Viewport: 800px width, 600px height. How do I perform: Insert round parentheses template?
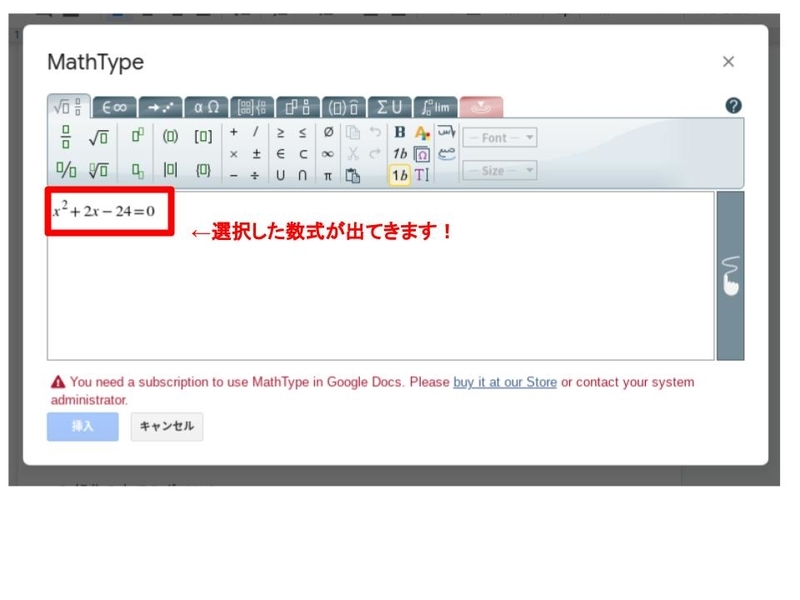coord(170,136)
